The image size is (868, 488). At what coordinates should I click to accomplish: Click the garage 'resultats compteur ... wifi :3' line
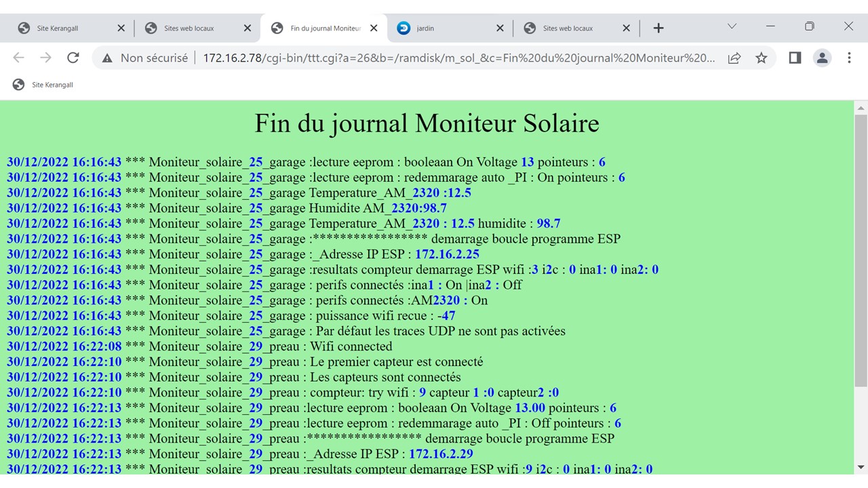[332, 270]
